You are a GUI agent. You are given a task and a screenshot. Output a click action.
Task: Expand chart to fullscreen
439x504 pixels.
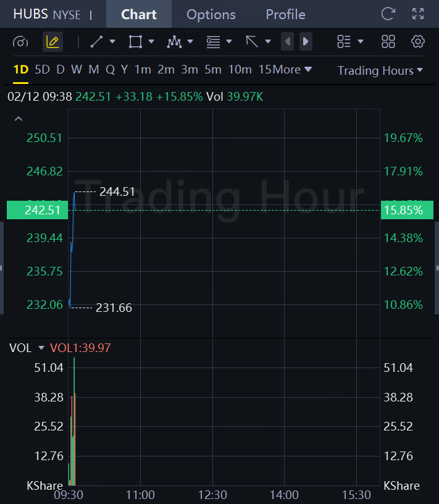click(x=418, y=14)
